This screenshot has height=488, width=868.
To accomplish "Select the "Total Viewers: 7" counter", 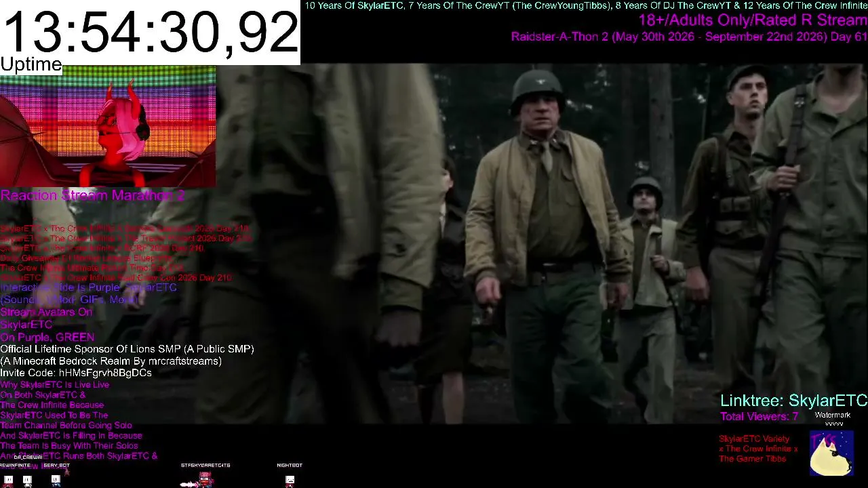I will coord(759,416).
